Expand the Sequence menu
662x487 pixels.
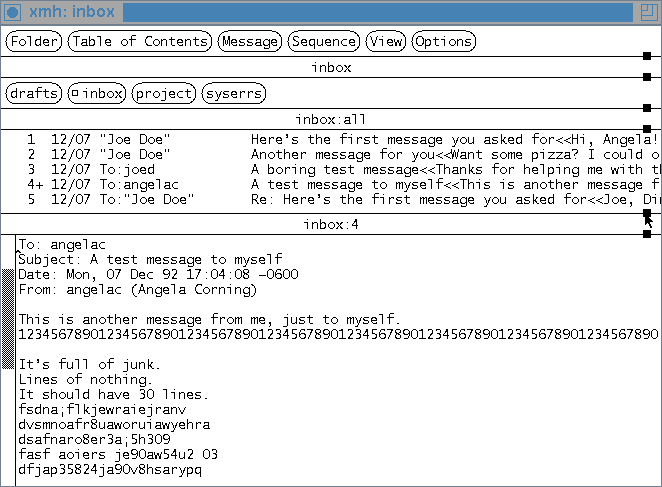[323, 41]
